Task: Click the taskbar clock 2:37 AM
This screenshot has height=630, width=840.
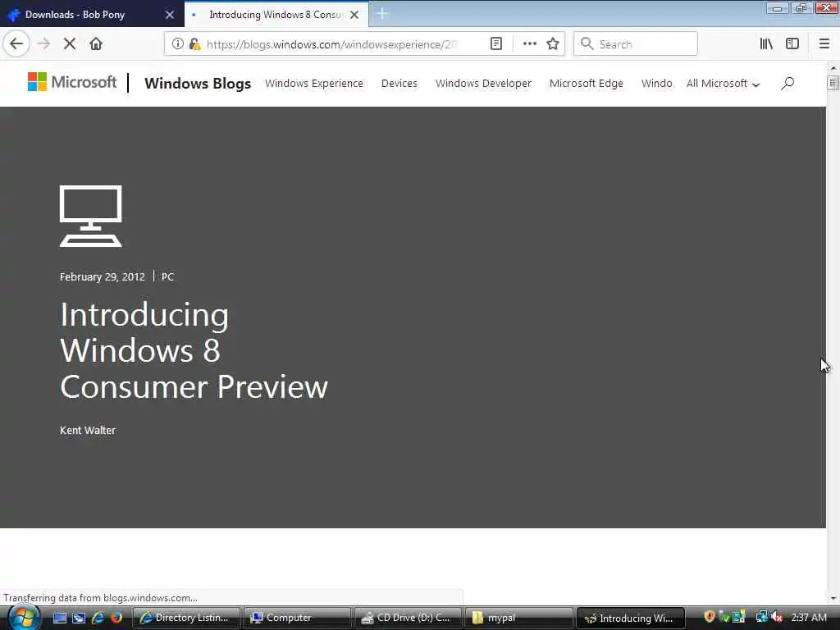Action: [x=809, y=618]
